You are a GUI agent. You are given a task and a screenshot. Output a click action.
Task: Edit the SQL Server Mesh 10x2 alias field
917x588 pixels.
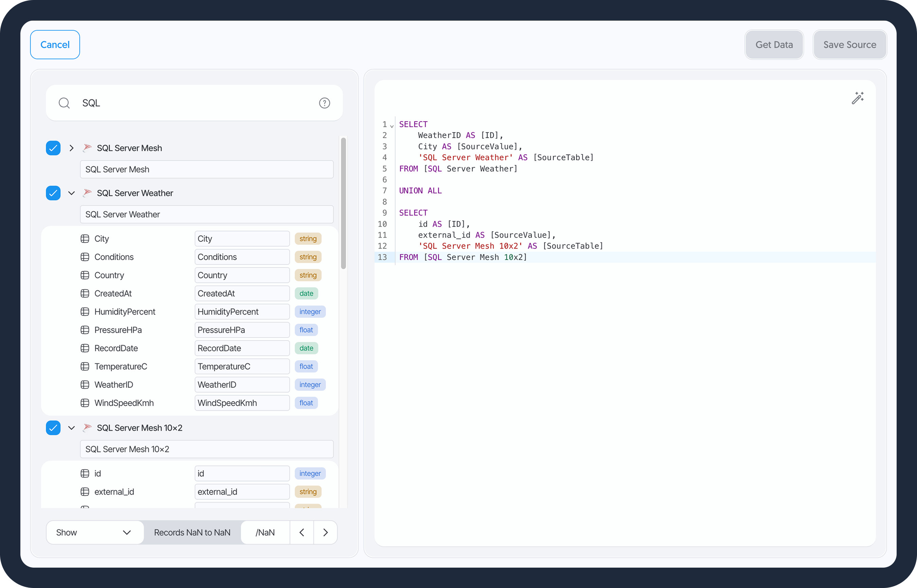(206, 449)
